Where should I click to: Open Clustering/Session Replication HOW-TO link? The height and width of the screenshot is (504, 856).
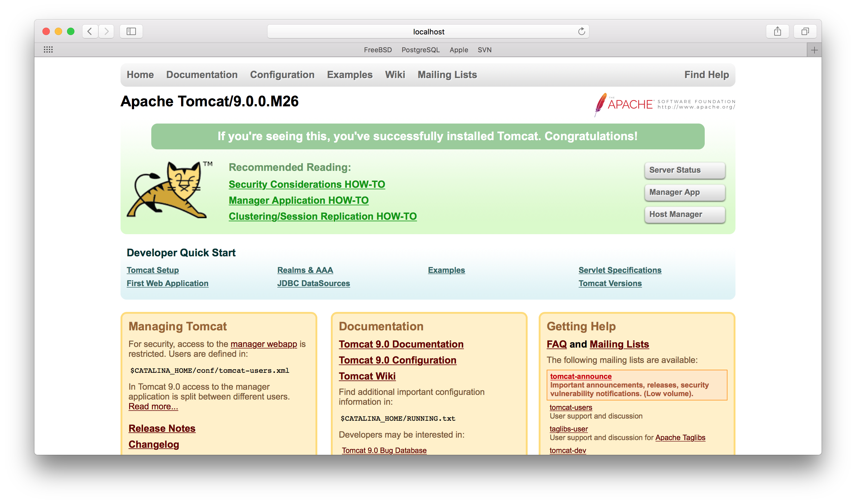point(323,216)
